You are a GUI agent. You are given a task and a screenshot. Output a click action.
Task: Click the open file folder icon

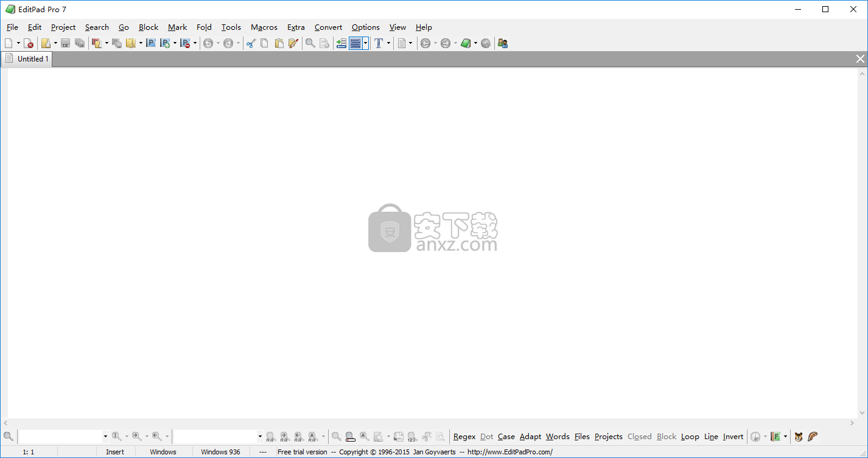46,43
